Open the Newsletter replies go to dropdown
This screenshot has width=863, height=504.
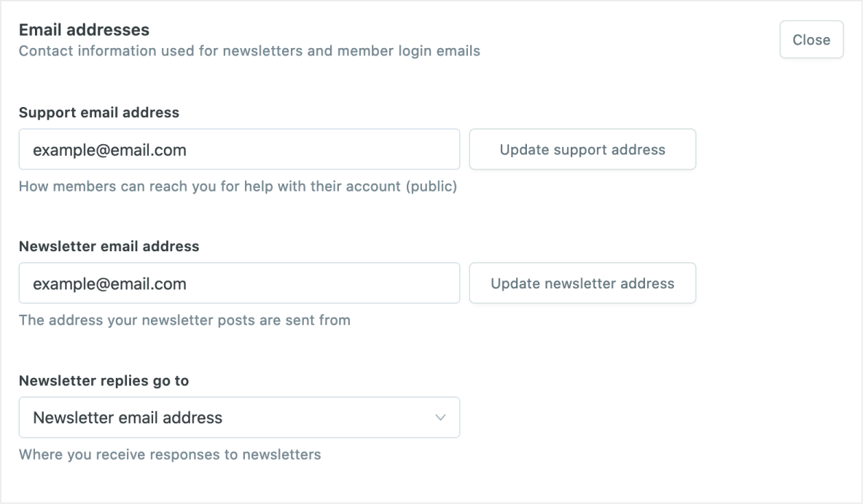tap(239, 417)
